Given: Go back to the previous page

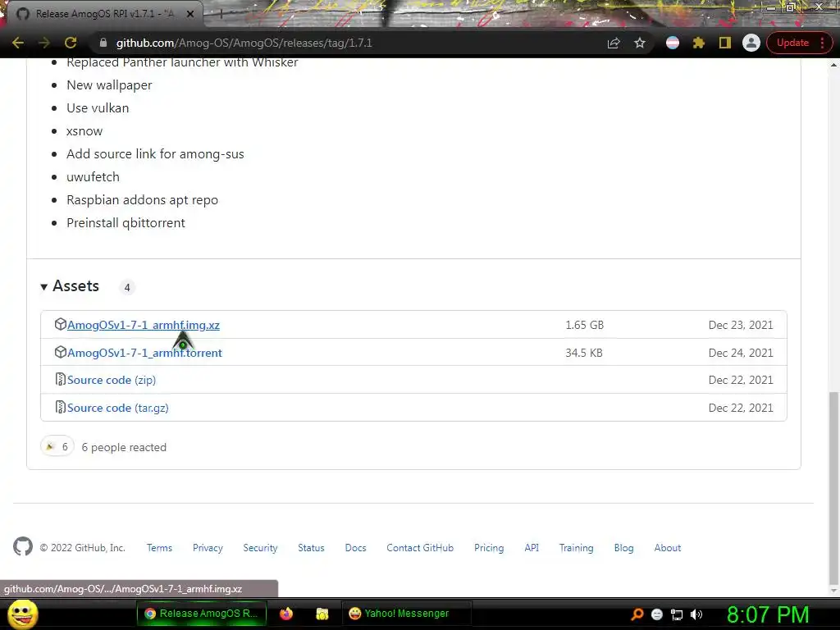Looking at the screenshot, I should 18,43.
